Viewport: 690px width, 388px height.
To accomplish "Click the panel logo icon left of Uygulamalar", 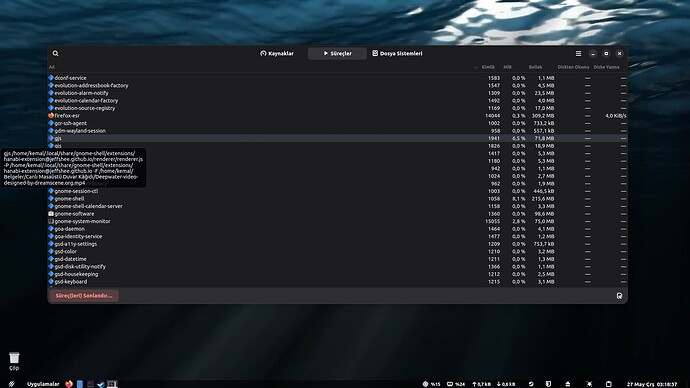I will (x=12, y=384).
